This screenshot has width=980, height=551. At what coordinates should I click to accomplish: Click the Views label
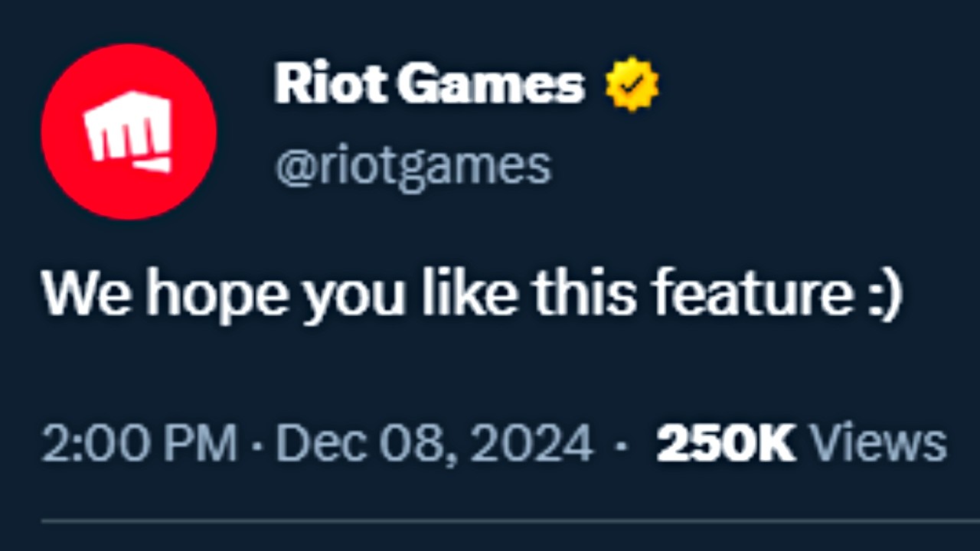click(x=878, y=444)
